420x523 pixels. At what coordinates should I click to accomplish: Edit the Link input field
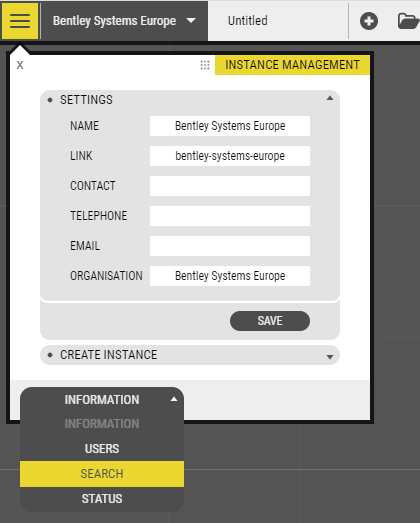[x=230, y=156]
